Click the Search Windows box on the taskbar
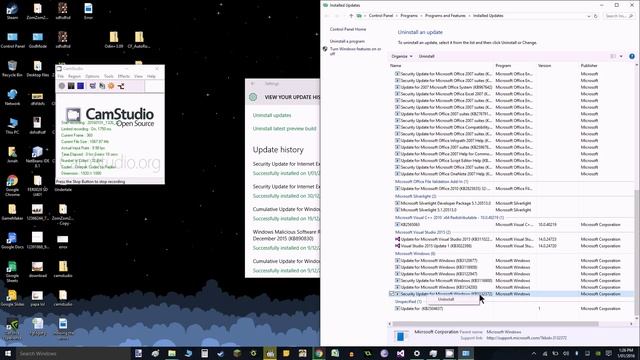Viewport: 640px width, 360px height. 73,353
